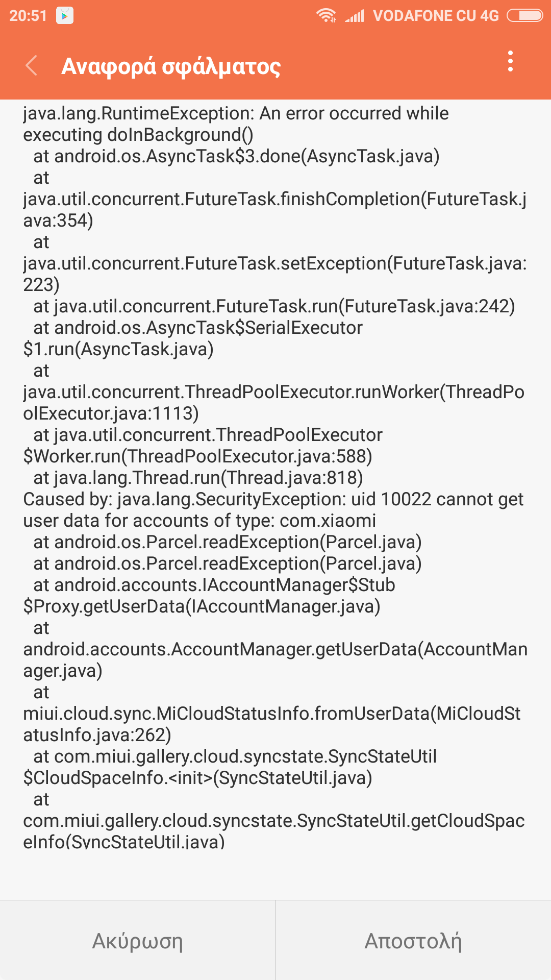Tap the Thread.run(Thread.java:818) line
This screenshot has height=980, width=551.
tap(198, 478)
